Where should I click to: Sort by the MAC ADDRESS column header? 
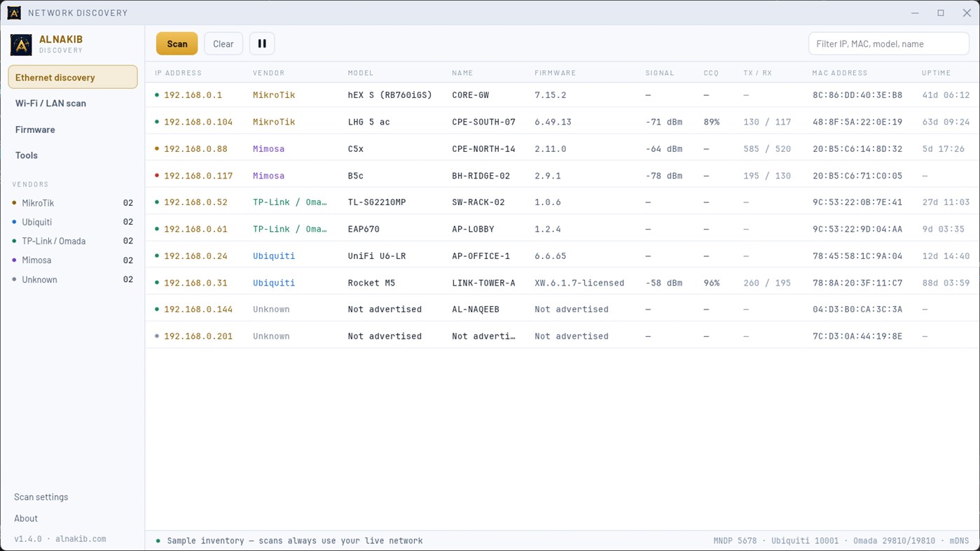(840, 73)
